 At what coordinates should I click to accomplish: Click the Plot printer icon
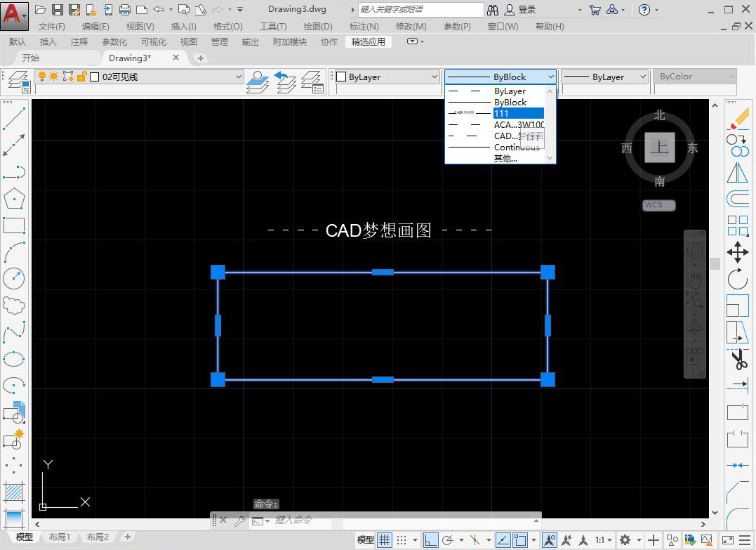[x=125, y=10]
